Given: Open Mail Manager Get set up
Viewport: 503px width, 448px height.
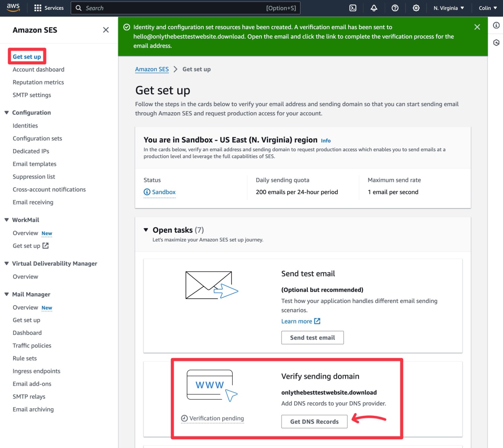Looking at the screenshot, I should (26, 320).
